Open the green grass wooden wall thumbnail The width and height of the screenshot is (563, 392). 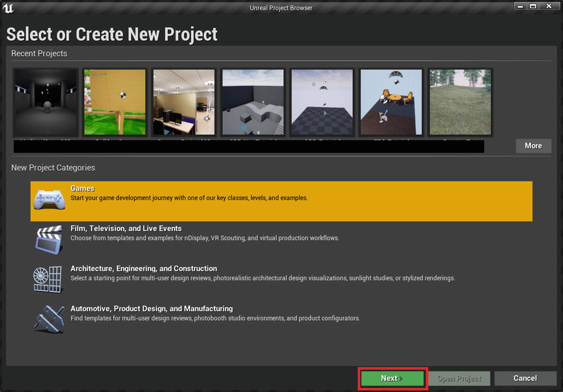point(115,102)
